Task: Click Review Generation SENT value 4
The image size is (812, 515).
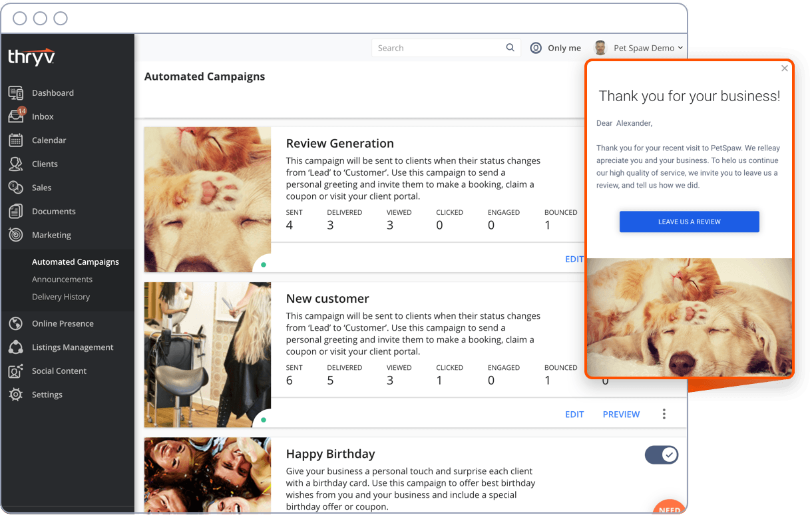Action: point(290,226)
